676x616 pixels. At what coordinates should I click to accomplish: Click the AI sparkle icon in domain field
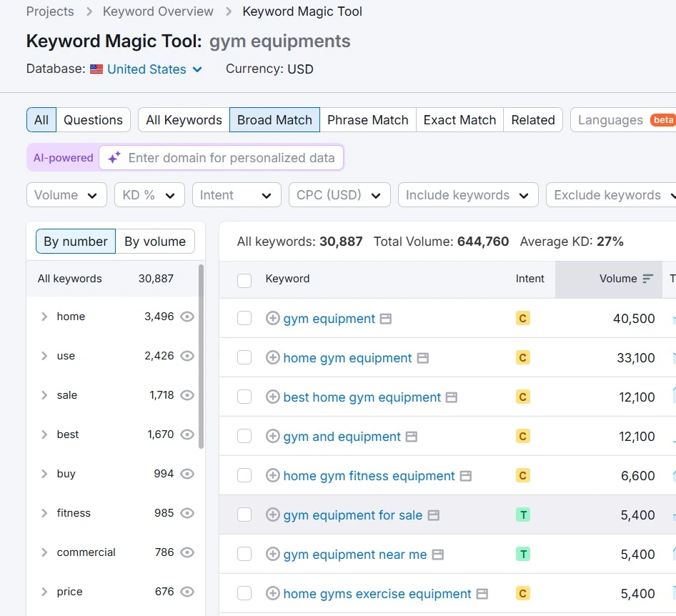114,158
